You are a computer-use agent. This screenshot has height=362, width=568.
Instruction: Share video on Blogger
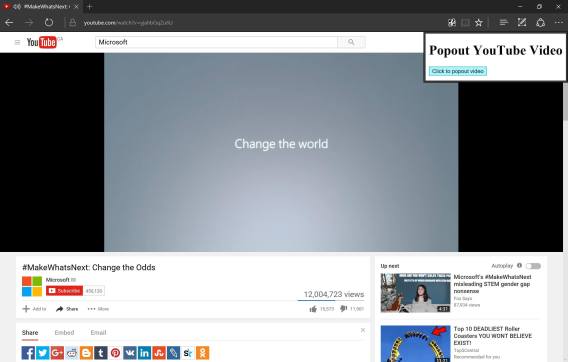point(86,353)
